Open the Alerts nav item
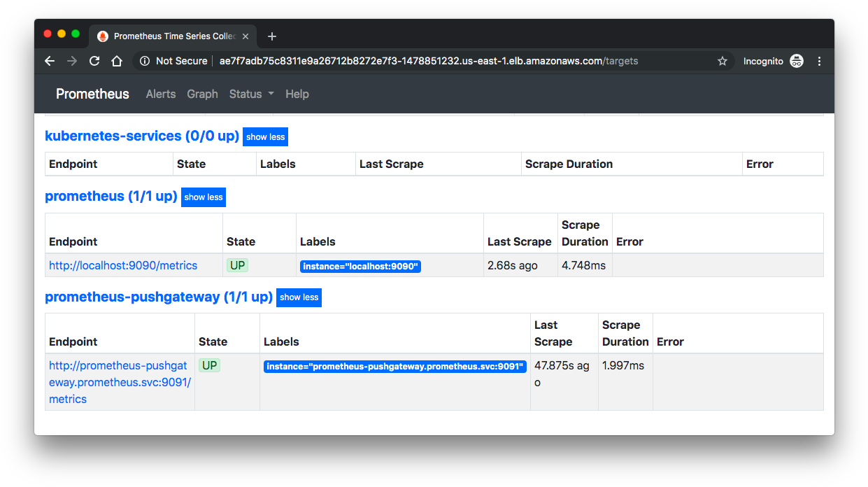Image resolution: width=868 pixels, height=487 pixels. [161, 94]
